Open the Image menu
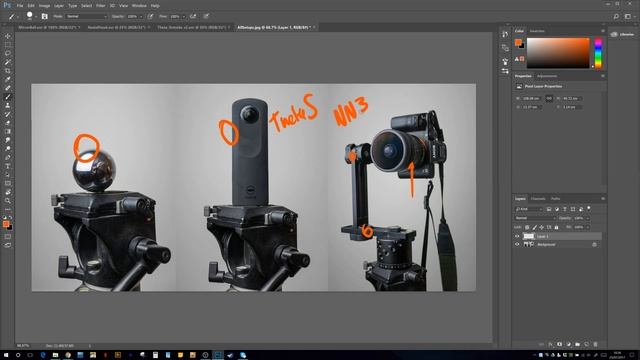This screenshot has width=640, height=360. [44, 6]
